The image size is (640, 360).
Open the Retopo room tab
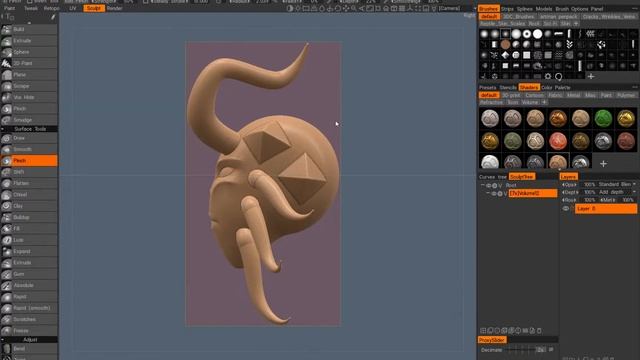(x=51, y=8)
